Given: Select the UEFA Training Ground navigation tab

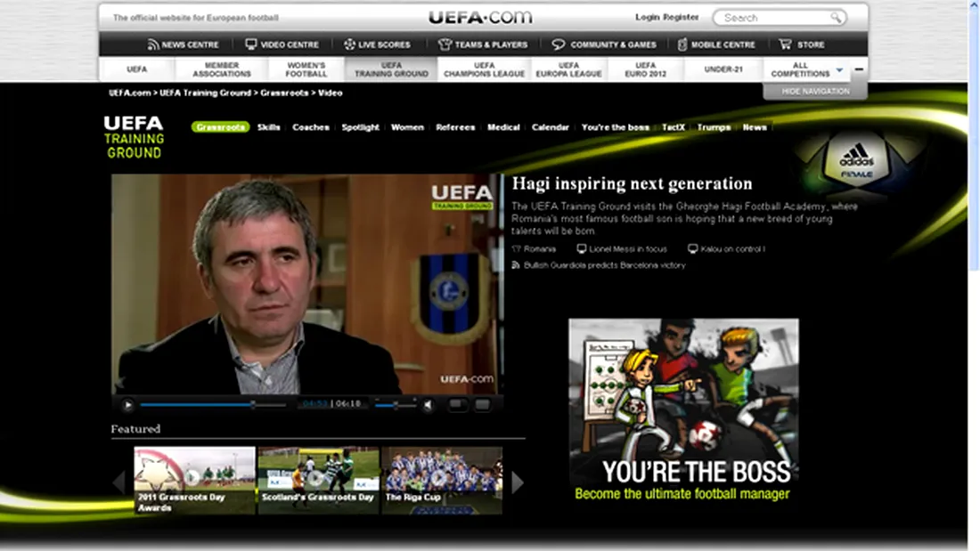Looking at the screenshot, I should pyautogui.click(x=391, y=69).
